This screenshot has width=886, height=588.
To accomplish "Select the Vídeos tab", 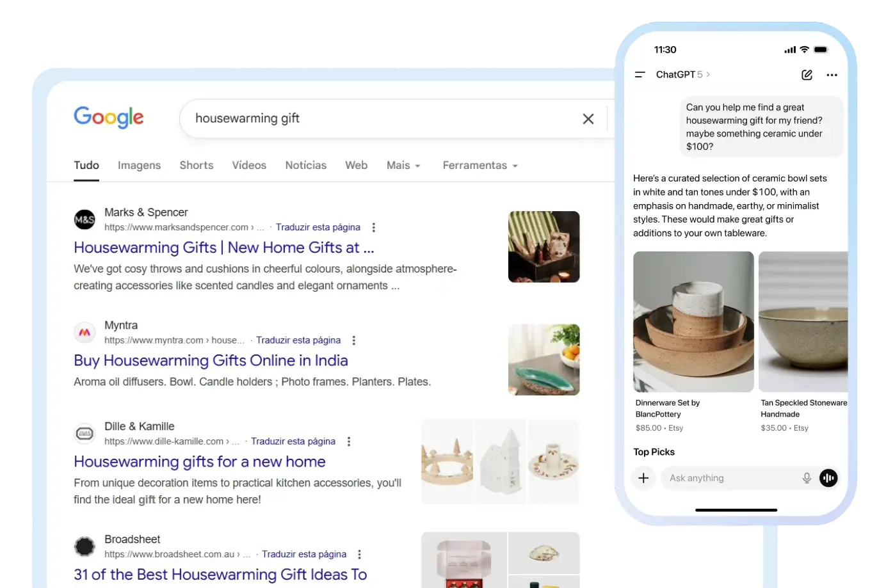I will tap(249, 165).
